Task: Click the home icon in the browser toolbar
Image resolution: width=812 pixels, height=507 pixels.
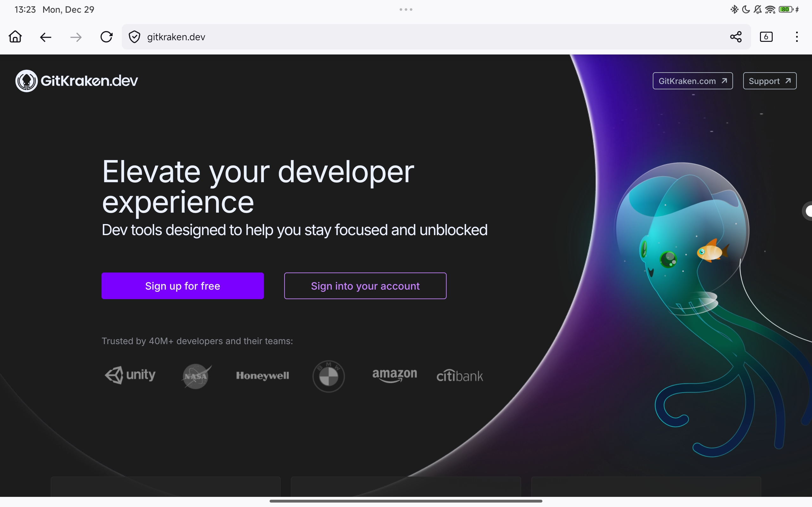Action: click(15, 37)
